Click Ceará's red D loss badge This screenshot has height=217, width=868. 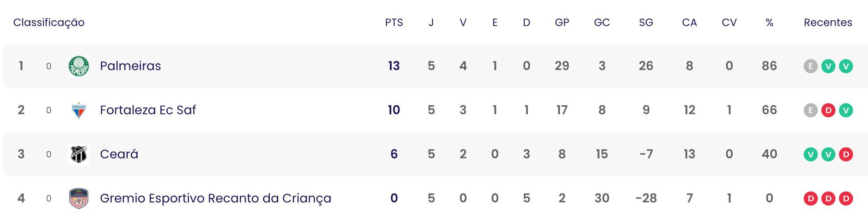coord(846,154)
